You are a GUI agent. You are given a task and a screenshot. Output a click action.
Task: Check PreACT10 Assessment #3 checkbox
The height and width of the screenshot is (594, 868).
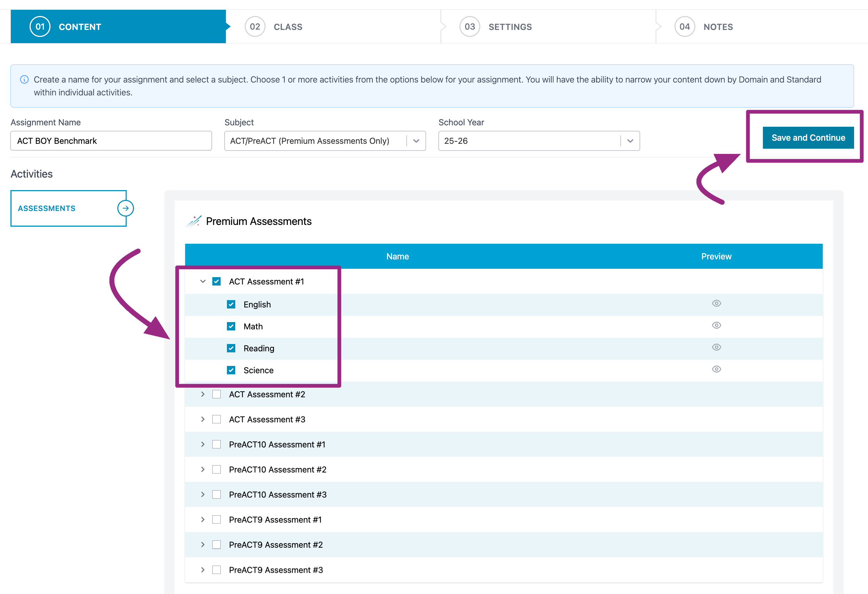(x=216, y=494)
